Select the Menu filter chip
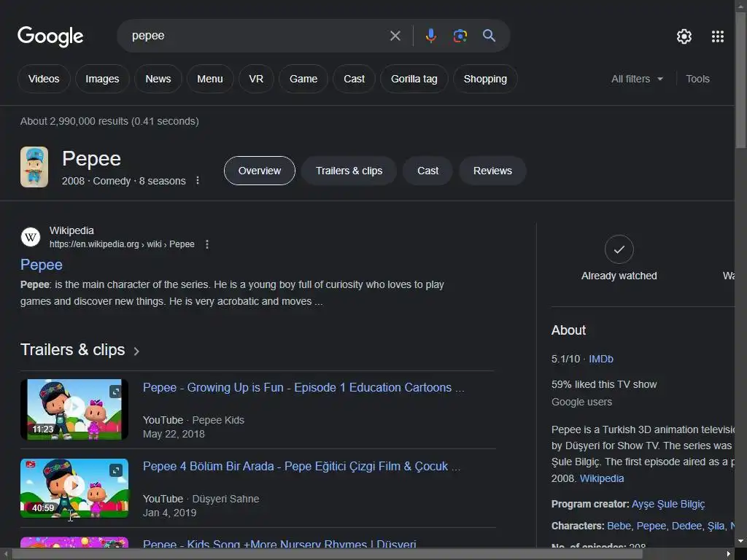Screen dimensions: 747x560 click(x=210, y=79)
